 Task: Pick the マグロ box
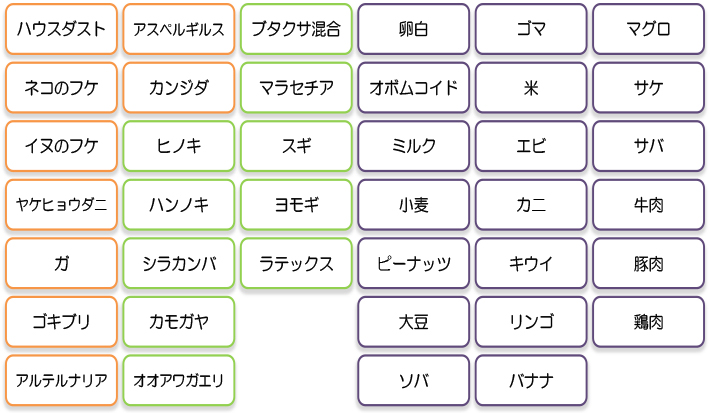[648, 29]
